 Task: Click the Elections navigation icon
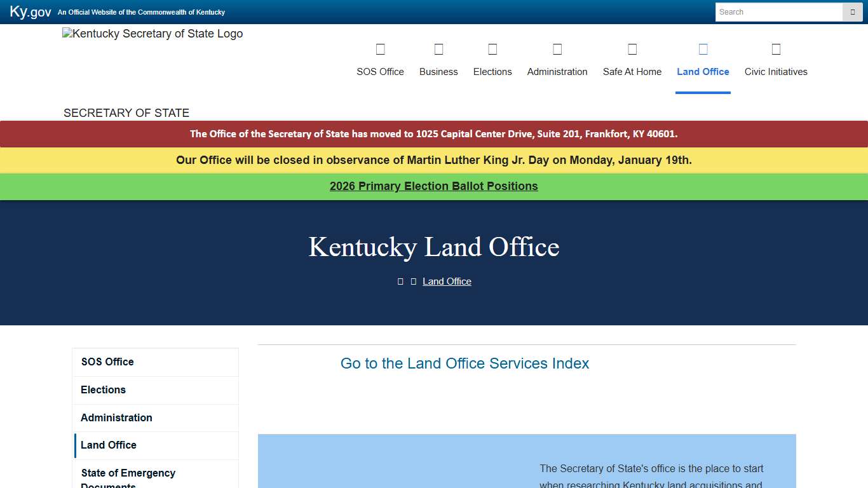coord(492,48)
